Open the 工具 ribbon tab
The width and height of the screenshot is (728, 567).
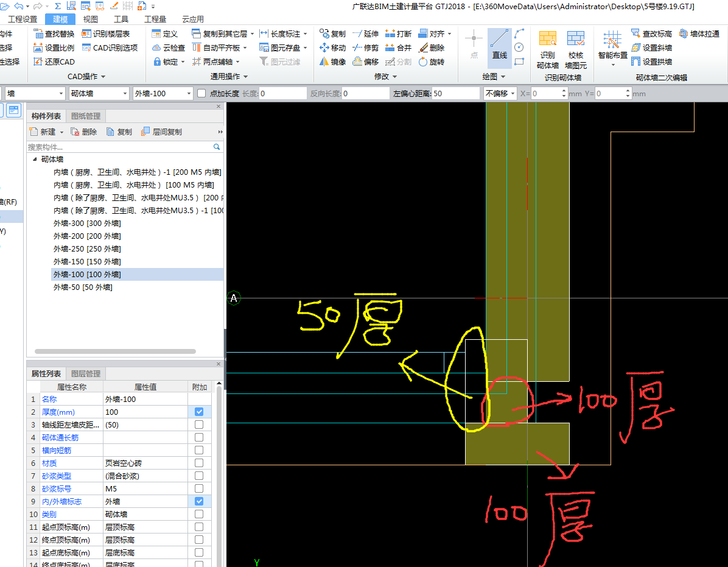click(x=121, y=19)
